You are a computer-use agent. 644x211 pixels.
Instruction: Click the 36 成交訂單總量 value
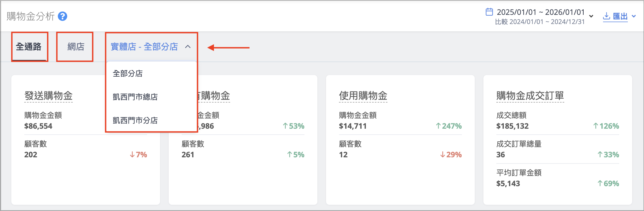click(501, 155)
